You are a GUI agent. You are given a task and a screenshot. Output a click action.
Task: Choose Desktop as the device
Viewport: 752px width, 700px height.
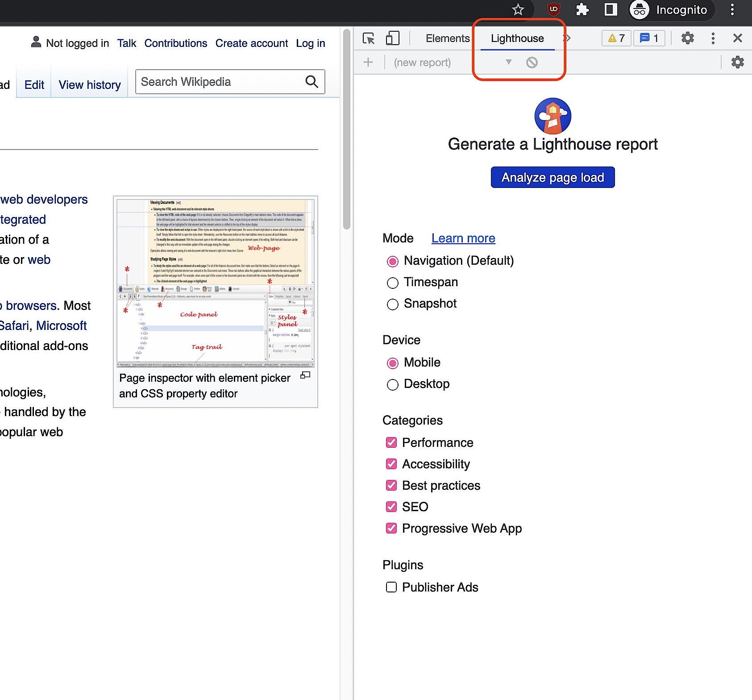pyautogui.click(x=392, y=384)
